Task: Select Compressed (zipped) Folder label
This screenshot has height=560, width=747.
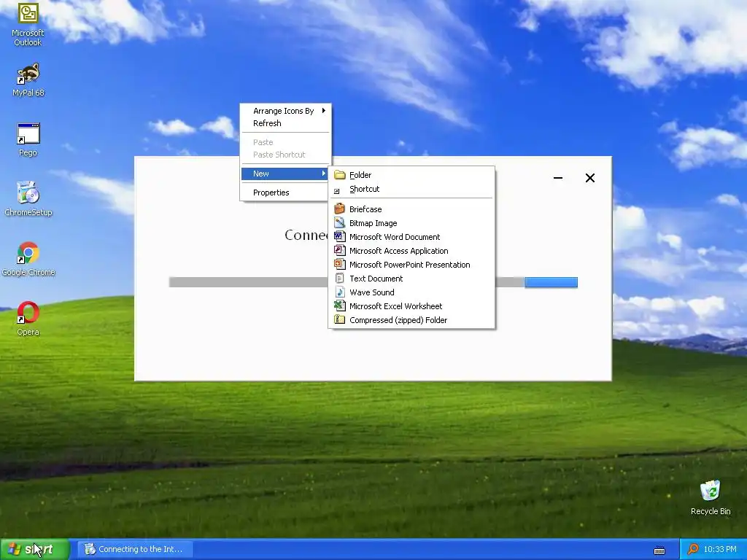Action: click(398, 320)
